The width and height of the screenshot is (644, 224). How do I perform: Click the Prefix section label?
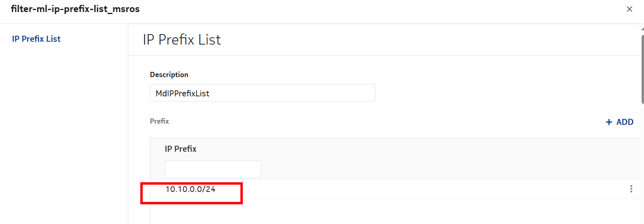[159, 121]
